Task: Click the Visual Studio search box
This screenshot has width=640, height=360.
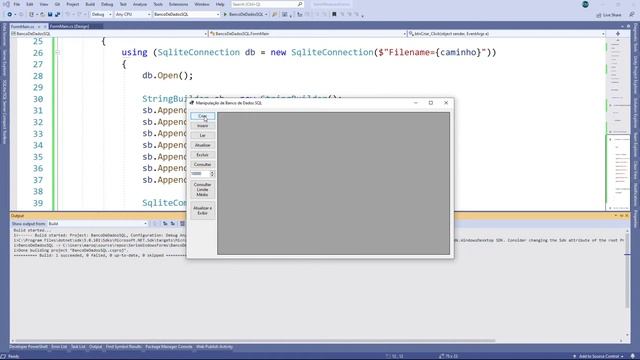Action: click(267, 4)
